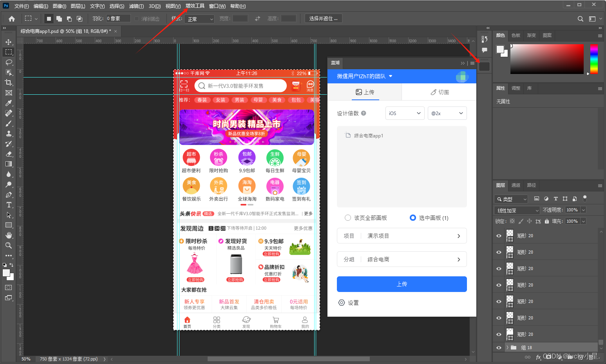
Task: Toggle type layer filter
Action: point(555,199)
